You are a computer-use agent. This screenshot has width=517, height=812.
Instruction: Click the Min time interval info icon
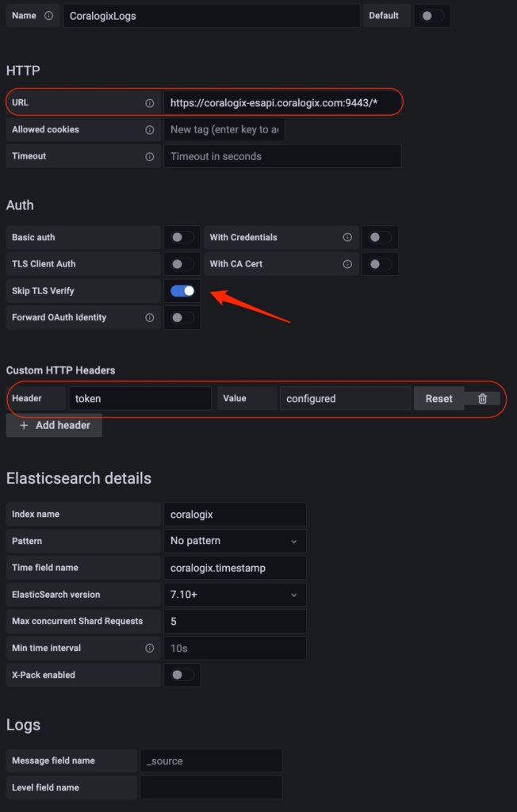[x=150, y=649]
